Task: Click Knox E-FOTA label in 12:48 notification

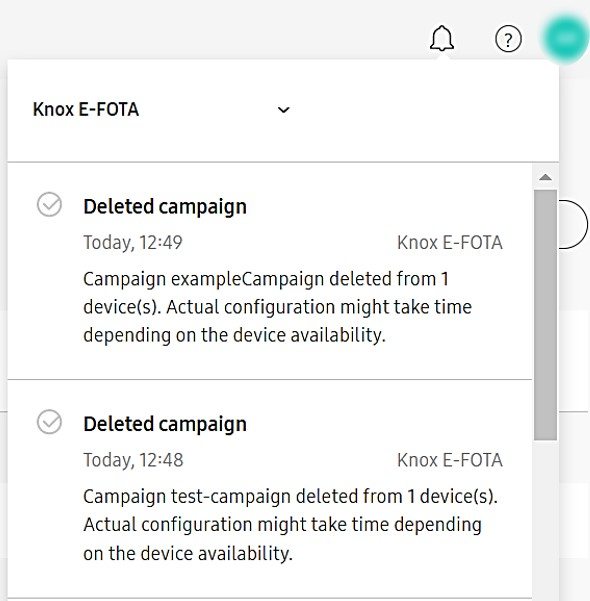Action: pos(450,460)
